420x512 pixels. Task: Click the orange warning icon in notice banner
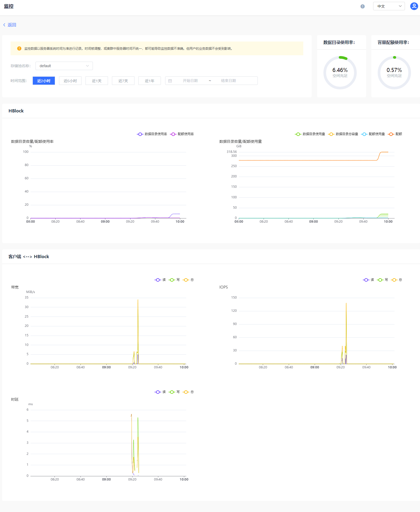[19, 48]
